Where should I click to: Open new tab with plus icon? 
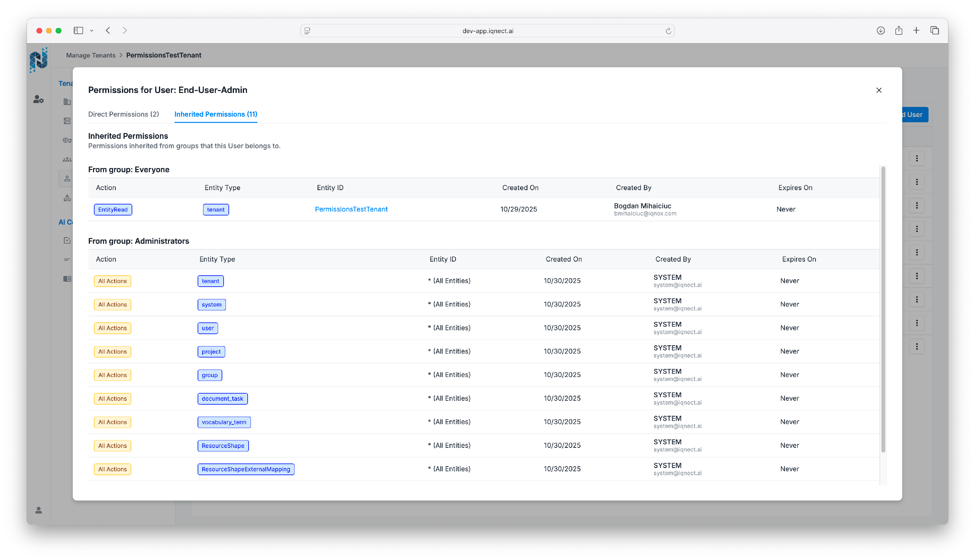pos(916,30)
